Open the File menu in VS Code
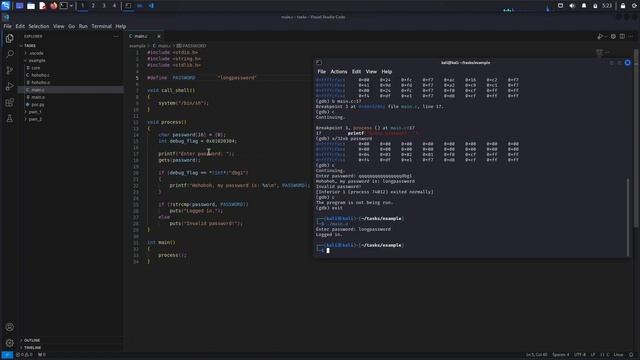This screenshot has width=640, height=360. coord(7,26)
